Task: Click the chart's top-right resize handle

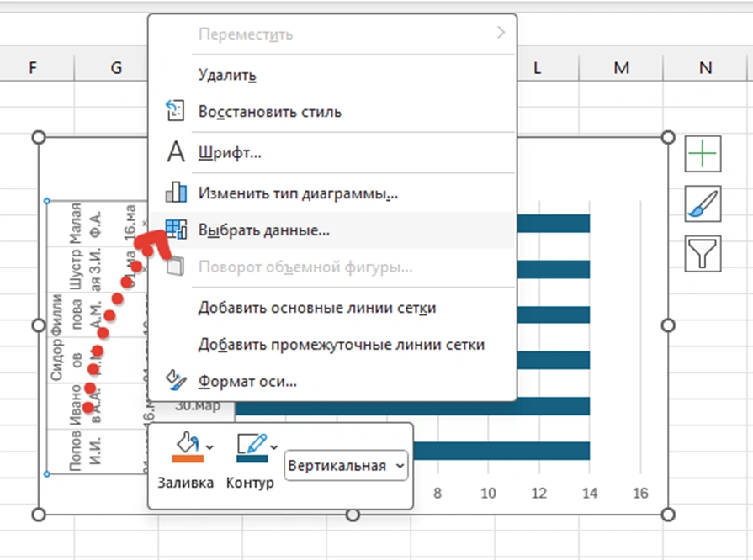Action: [668, 138]
